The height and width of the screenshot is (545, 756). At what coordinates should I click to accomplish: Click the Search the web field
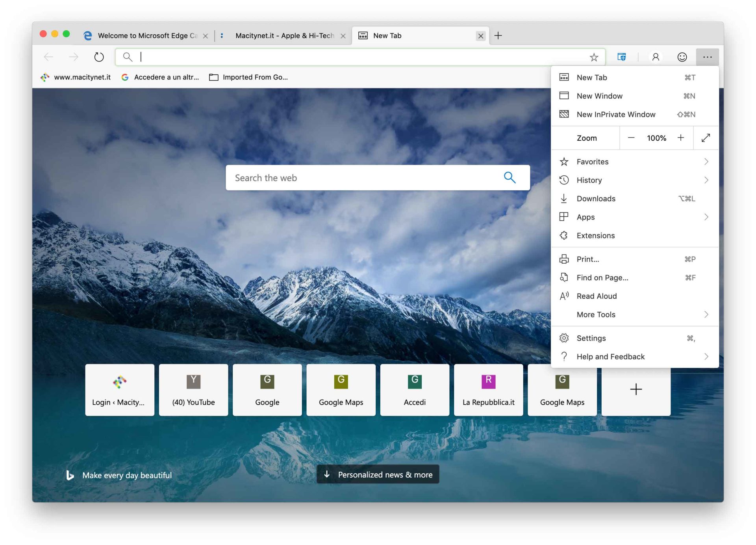pos(362,178)
